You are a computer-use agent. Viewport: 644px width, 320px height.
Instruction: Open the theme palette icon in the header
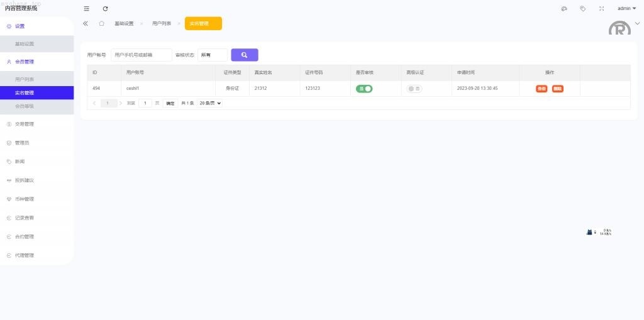pos(564,8)
